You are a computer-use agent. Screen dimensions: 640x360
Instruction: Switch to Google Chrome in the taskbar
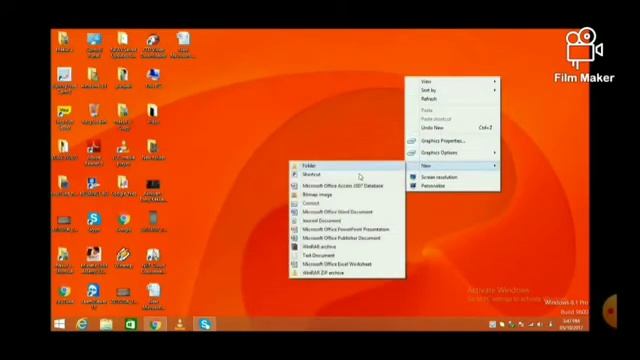155,324
